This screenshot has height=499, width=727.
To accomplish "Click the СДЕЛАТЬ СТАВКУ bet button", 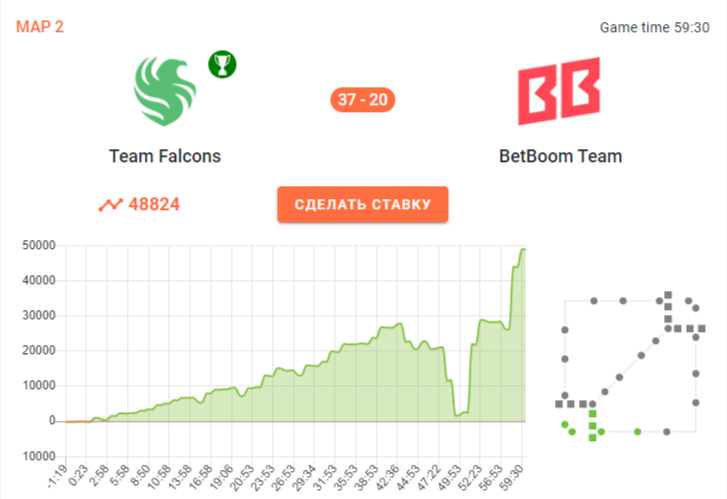I will point(363,205).
